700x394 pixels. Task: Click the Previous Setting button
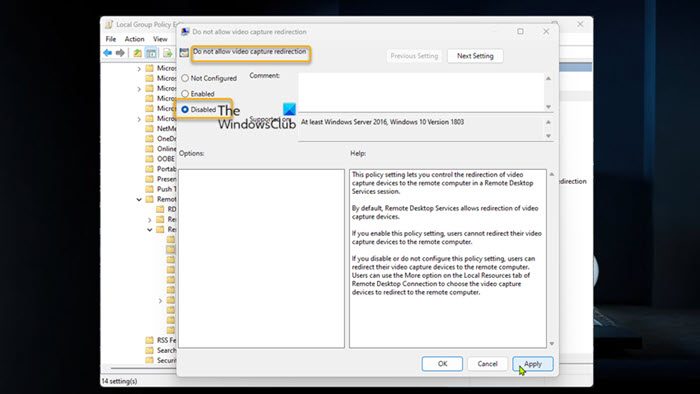click(x=414, y=56)
